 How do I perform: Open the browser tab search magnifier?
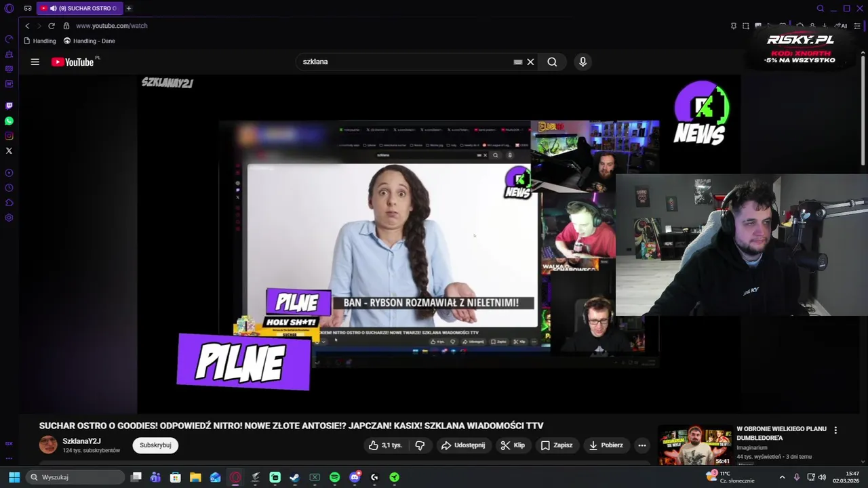click(821, 9)
